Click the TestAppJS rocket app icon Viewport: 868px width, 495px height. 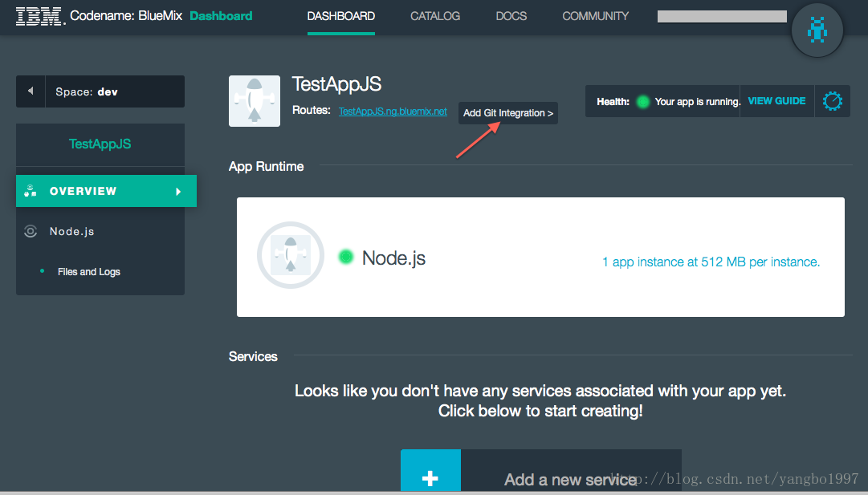(254, 101)
